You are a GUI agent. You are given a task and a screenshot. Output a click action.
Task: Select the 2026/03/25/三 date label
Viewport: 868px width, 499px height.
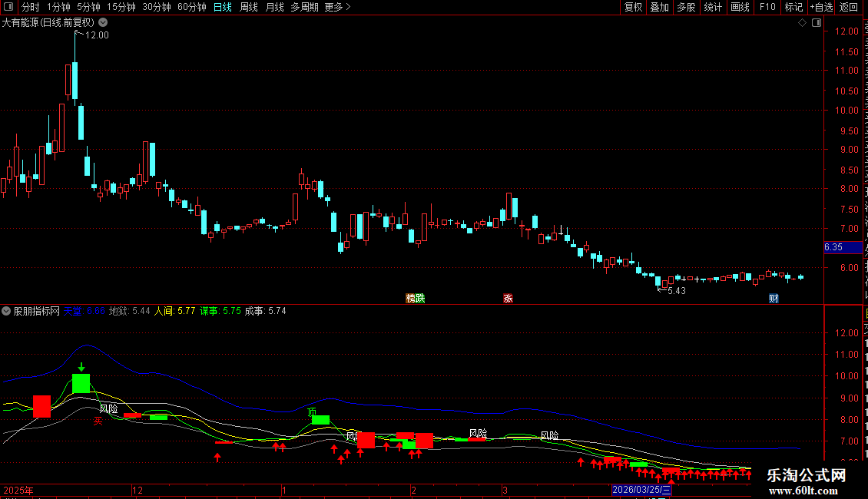point(641,490)
